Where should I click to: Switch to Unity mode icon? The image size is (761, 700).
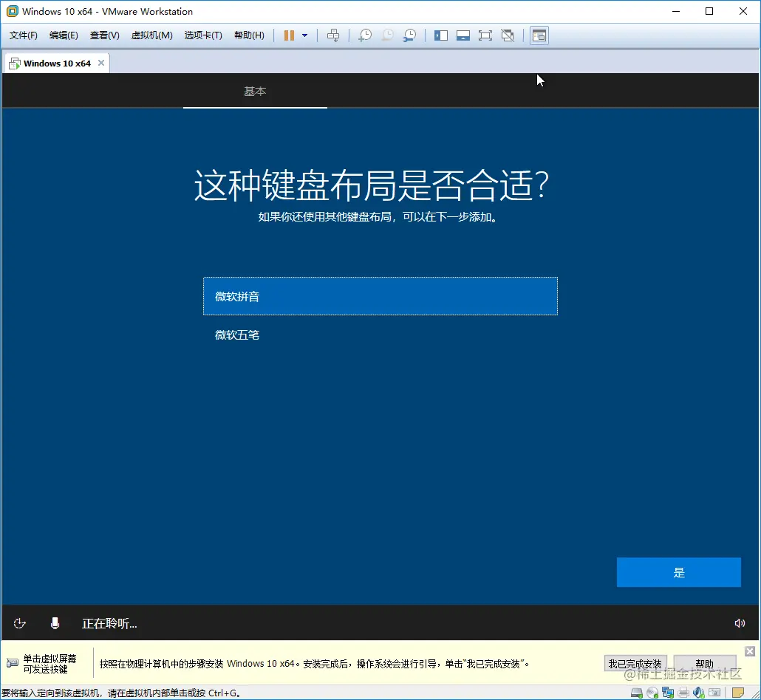point(508,35)
